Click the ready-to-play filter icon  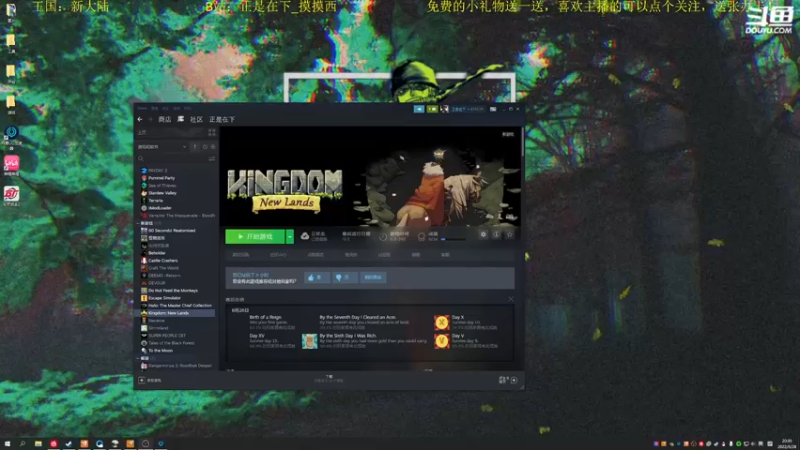pos(213,147)
